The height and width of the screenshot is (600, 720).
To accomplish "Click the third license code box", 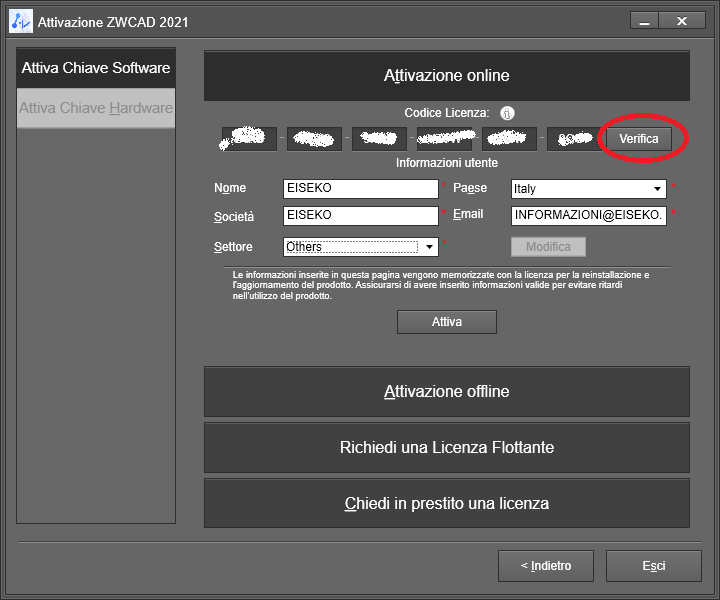I will [x=379, y=139].
